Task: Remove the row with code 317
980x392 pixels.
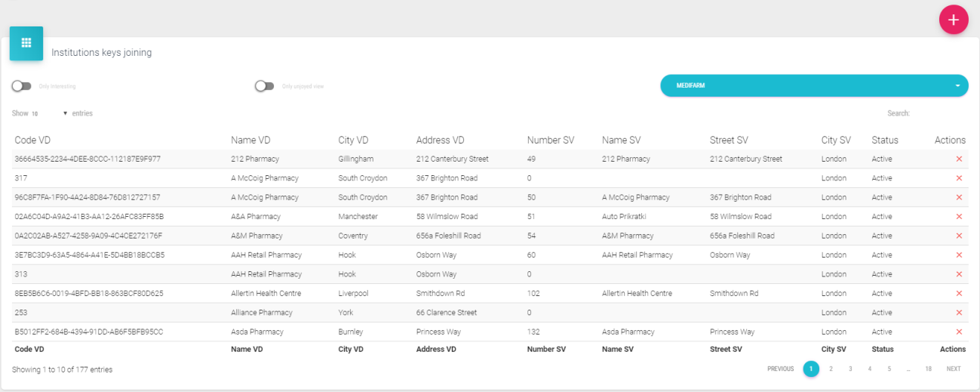Action: [x=959, y=178]
